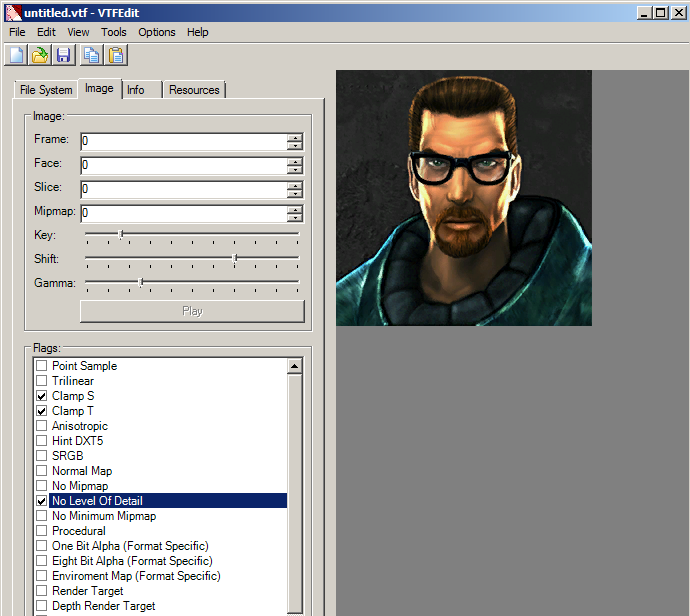Open the File menu
The height and width of the screenshot is (616, 690).
click(x=17, y=32)
